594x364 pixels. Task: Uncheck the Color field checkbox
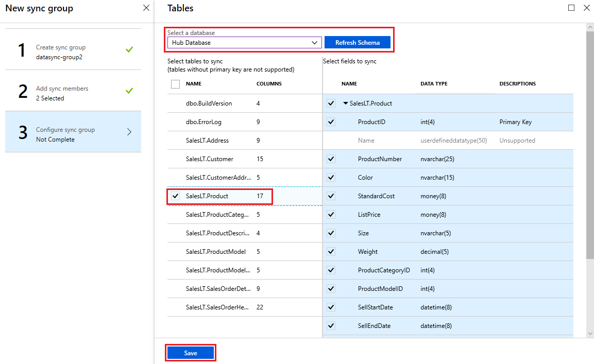pos(331,178)
